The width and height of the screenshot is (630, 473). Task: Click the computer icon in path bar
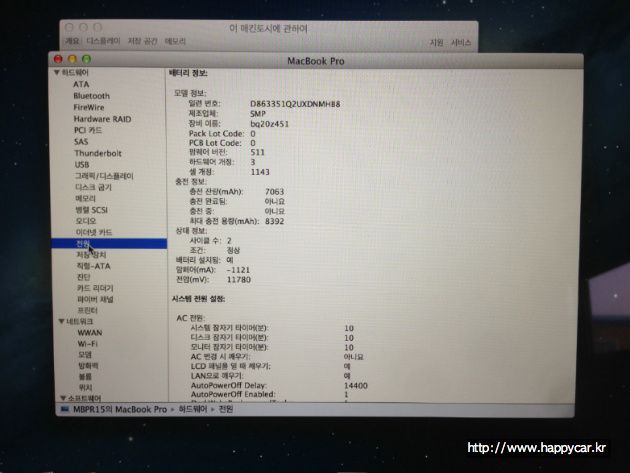pyautogui.click(x=65, y=410)
